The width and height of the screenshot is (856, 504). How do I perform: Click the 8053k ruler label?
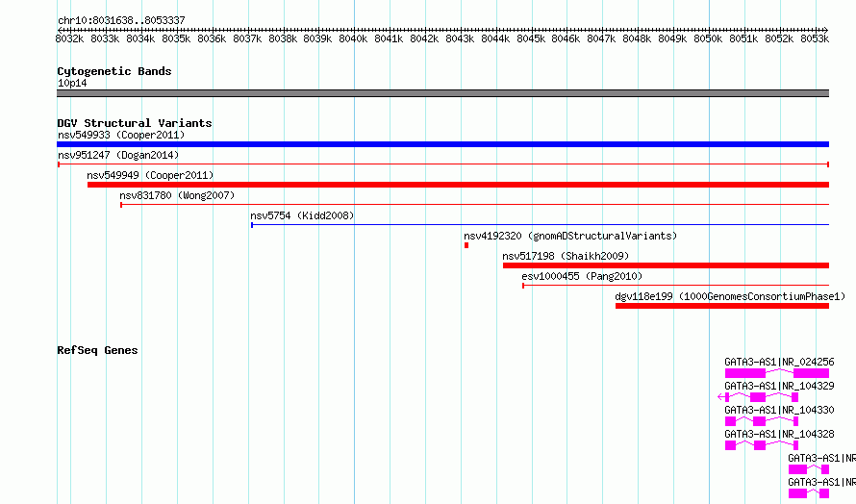coord(815,38)
